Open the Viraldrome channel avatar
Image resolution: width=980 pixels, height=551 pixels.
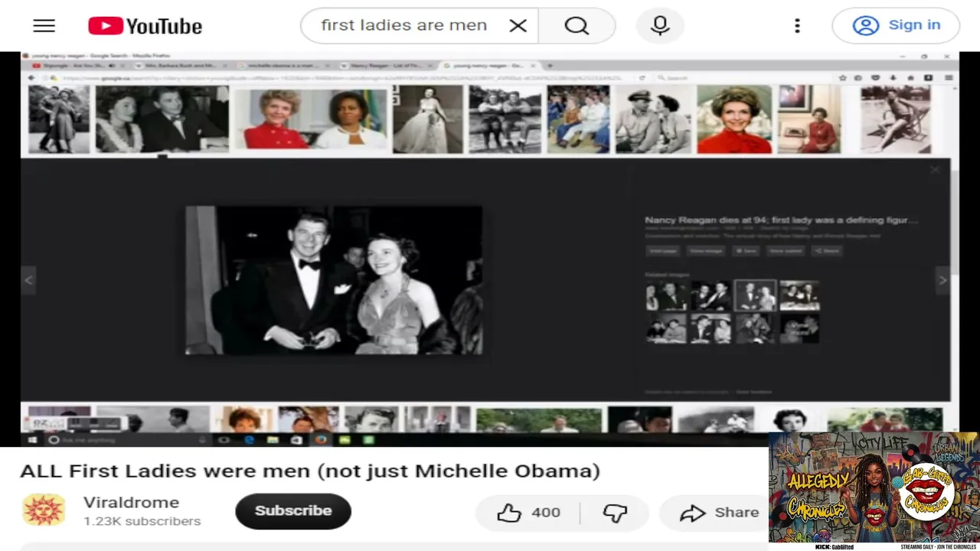coord(44,510)
